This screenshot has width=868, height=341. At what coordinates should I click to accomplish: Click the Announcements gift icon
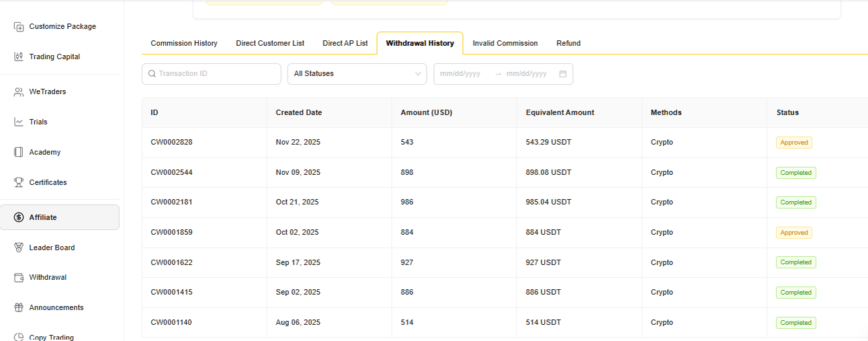coord(19,308)
